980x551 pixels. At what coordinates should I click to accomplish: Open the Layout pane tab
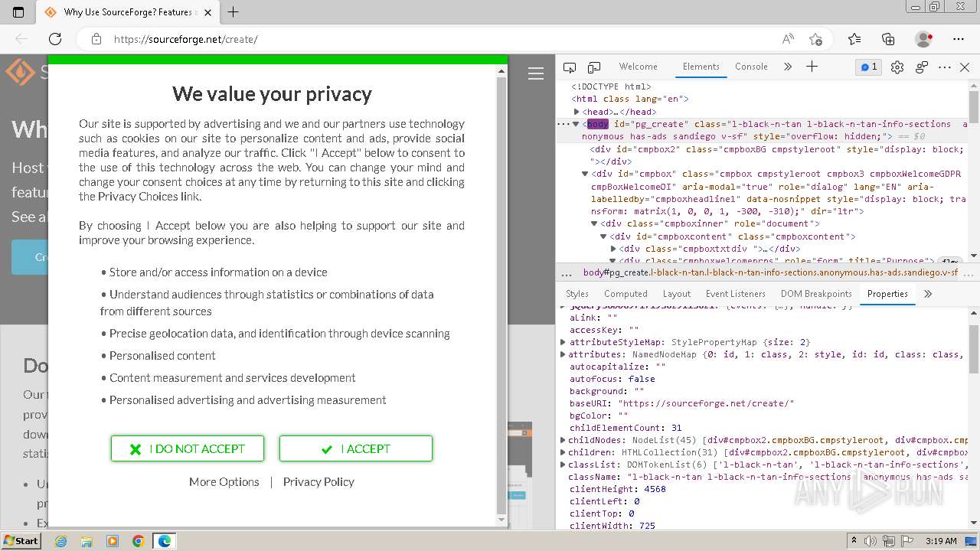tap(677, 294)
